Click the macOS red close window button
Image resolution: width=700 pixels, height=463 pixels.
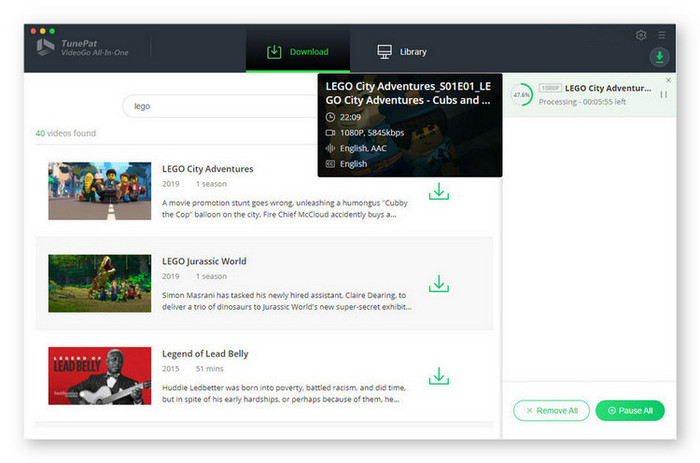(x=33, y=31)
